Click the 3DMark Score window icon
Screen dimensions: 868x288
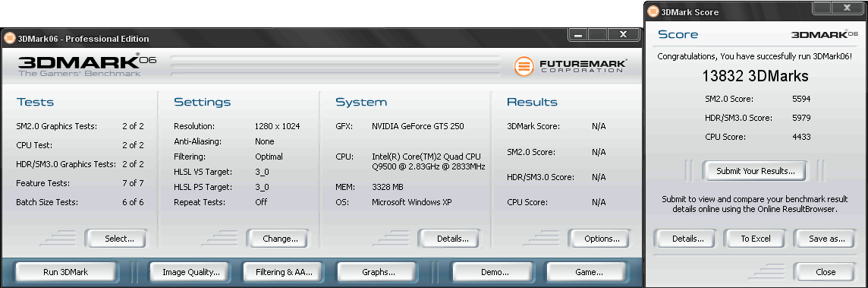coord(653,11)
